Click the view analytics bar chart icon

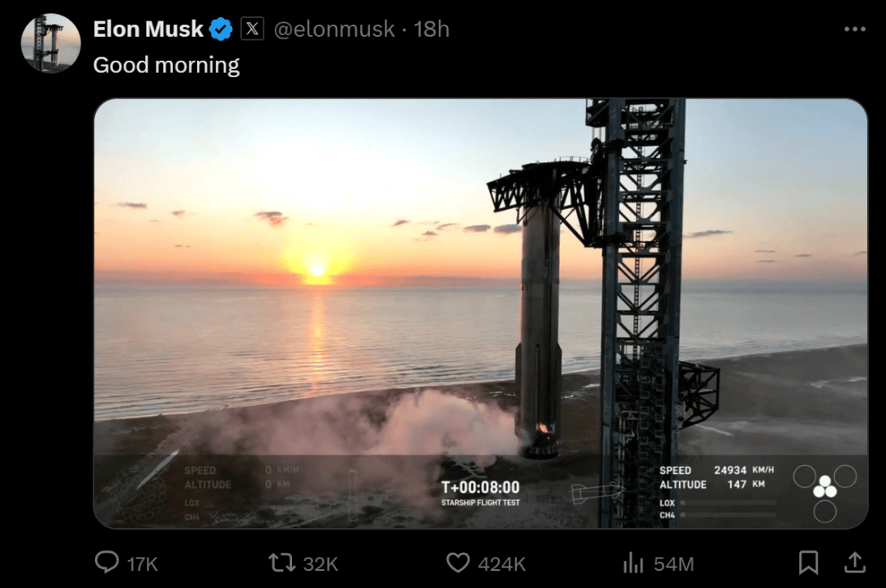(633, 563)
